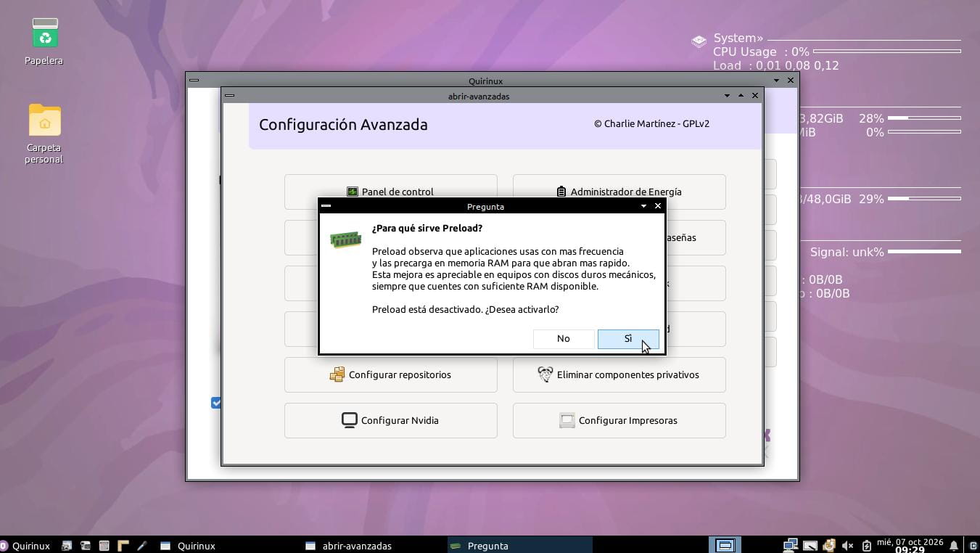The width and height of the screenshot is (980, 553).
Task: Open the package updates tray icon
Action: coord(828,546)
